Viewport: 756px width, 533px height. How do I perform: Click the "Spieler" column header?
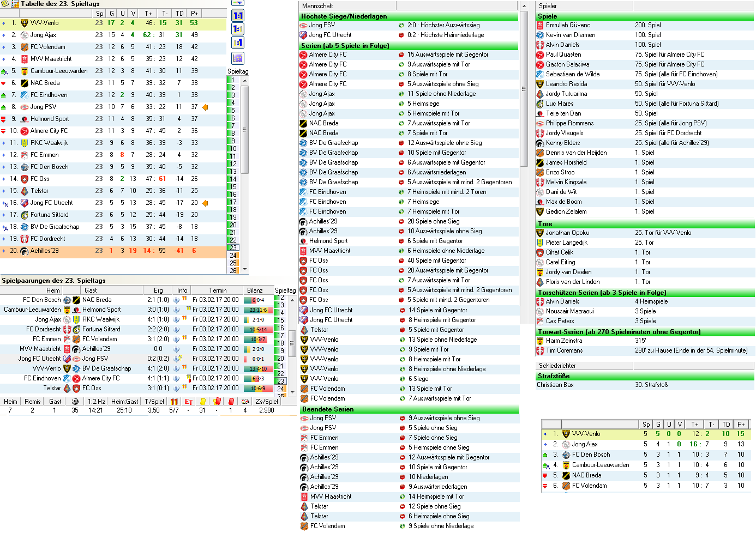(x=584, y=6)
